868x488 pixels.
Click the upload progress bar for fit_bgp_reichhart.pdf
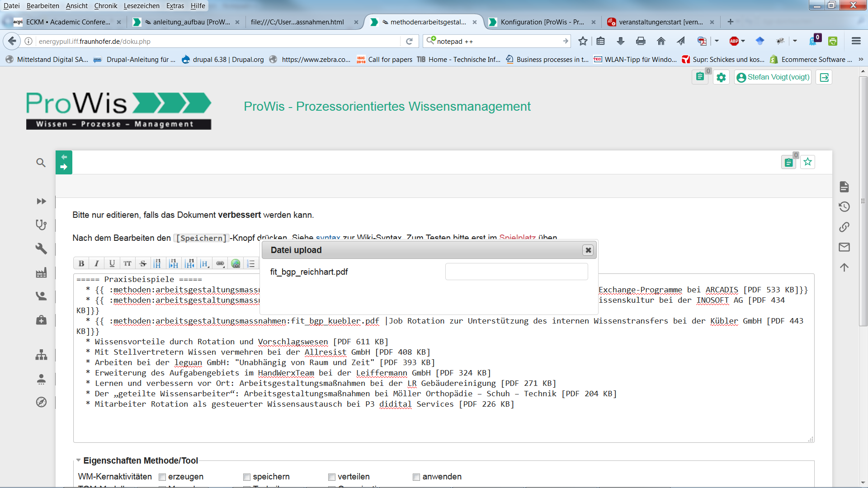point(516,272)
